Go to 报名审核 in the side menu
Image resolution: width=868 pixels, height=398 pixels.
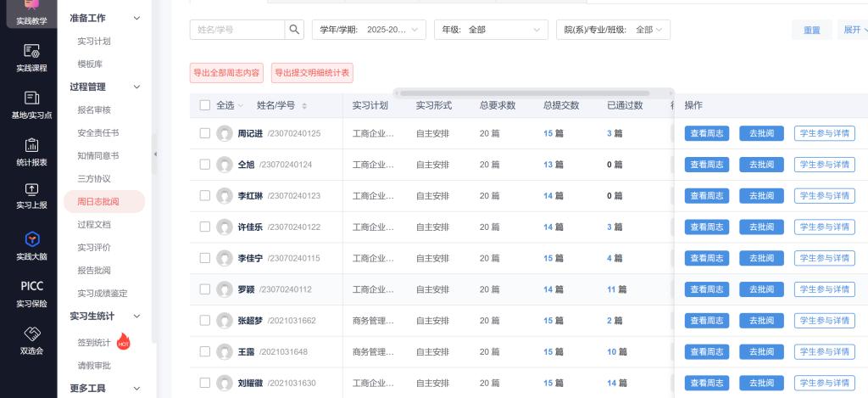(94, 109)
